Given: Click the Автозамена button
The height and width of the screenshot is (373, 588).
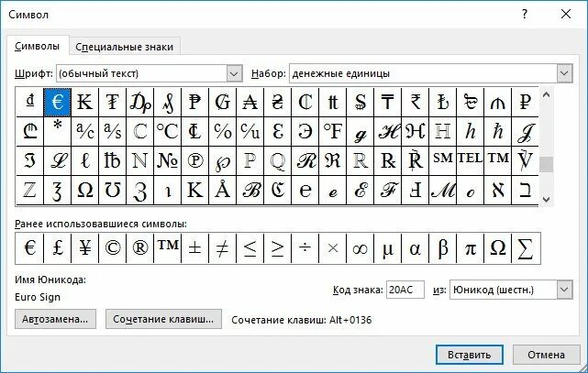Looking at the screenshot, I should coord(56,319).
